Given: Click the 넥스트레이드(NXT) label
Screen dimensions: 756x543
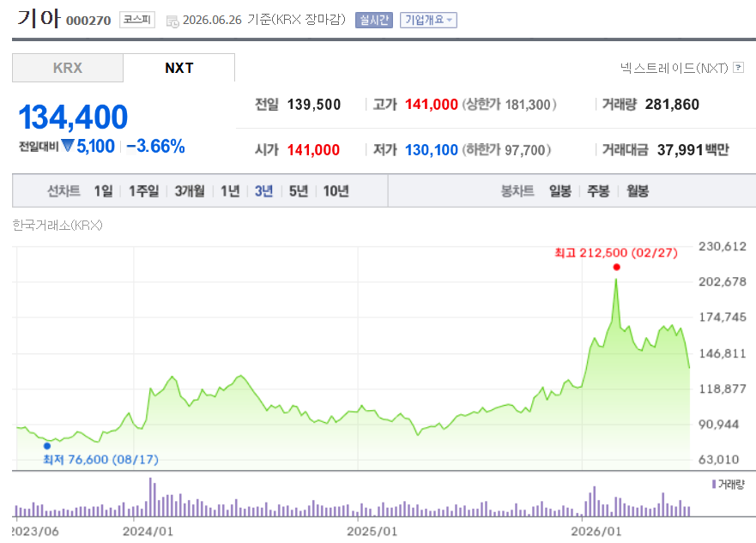Looking at the screenshot, I should (674, 68).
